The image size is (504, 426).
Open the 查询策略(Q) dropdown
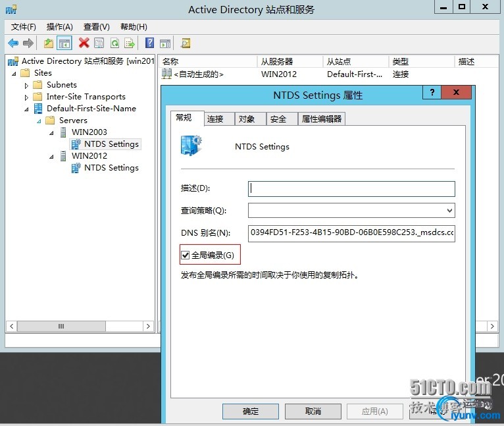point(449,211)
